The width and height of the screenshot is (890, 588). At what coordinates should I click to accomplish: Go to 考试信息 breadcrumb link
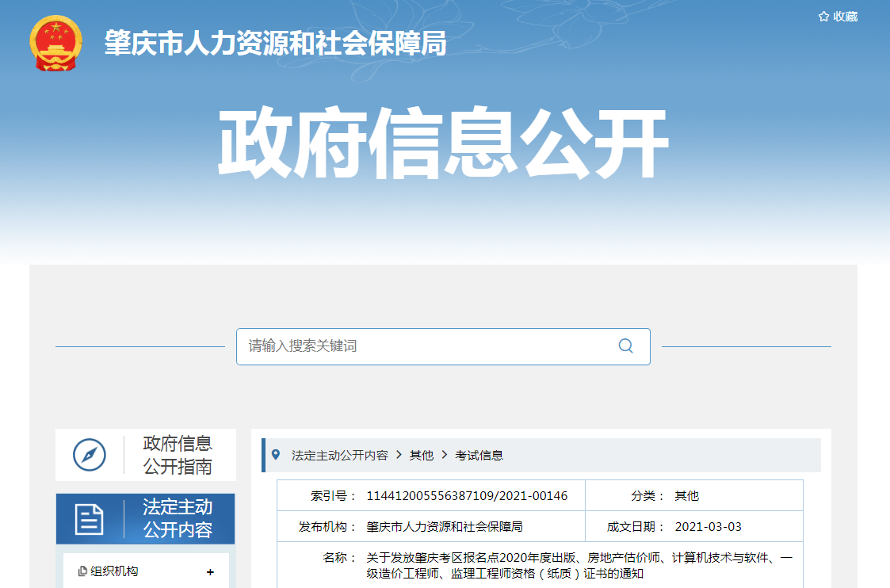click(479, 455)
